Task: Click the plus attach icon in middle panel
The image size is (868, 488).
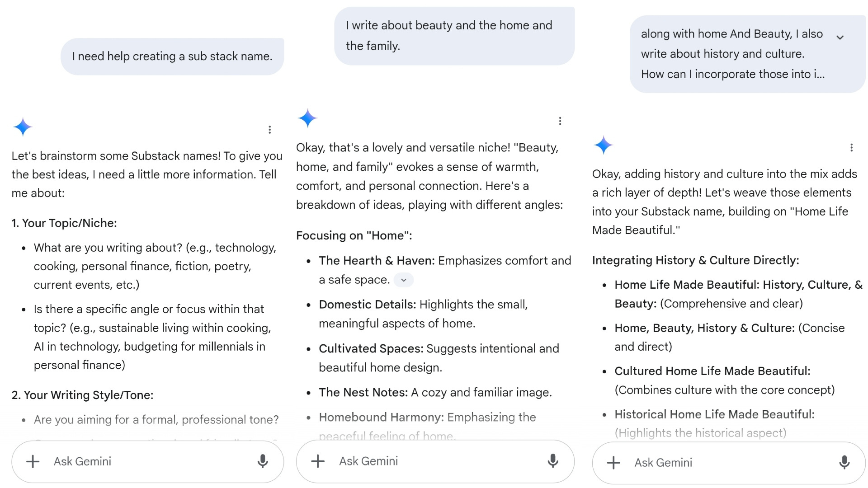Action: tap(318, 461)
